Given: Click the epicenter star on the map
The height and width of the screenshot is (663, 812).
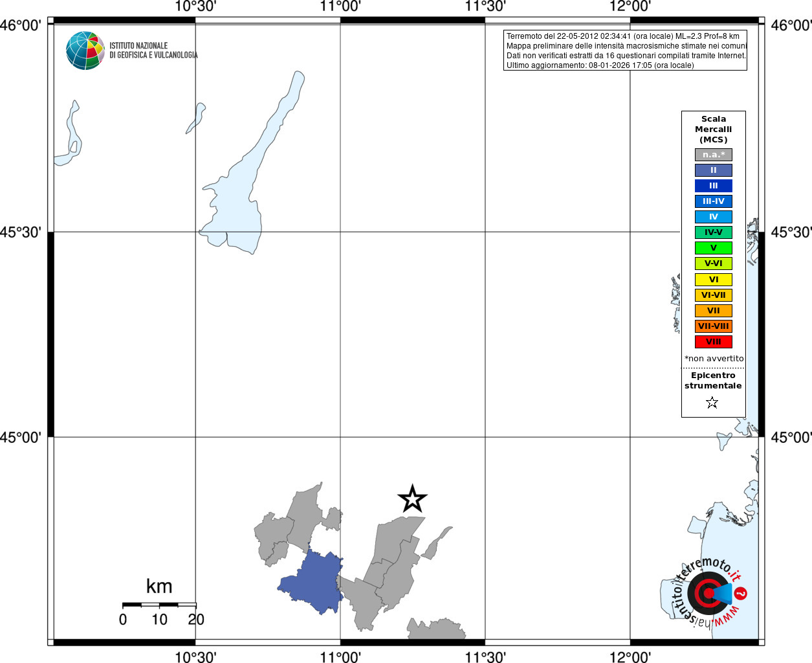Looking at the screenshot, I should pyautogui.click(x=412, y=499).
